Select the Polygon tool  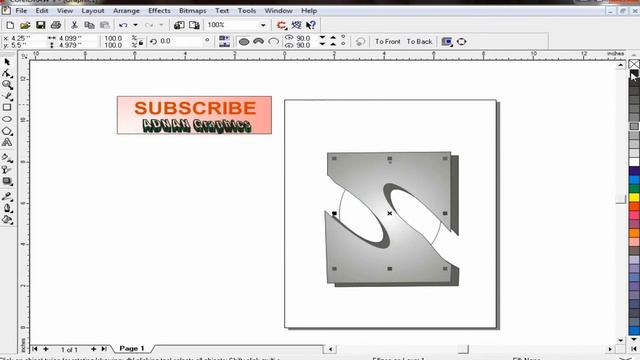pyautogui.click(x=7, y=131)
